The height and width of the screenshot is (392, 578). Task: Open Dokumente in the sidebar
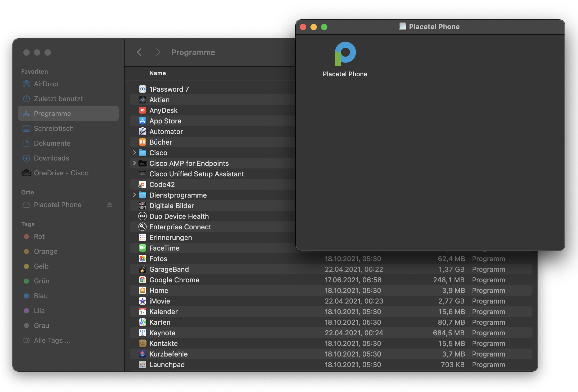pos(68,143)
